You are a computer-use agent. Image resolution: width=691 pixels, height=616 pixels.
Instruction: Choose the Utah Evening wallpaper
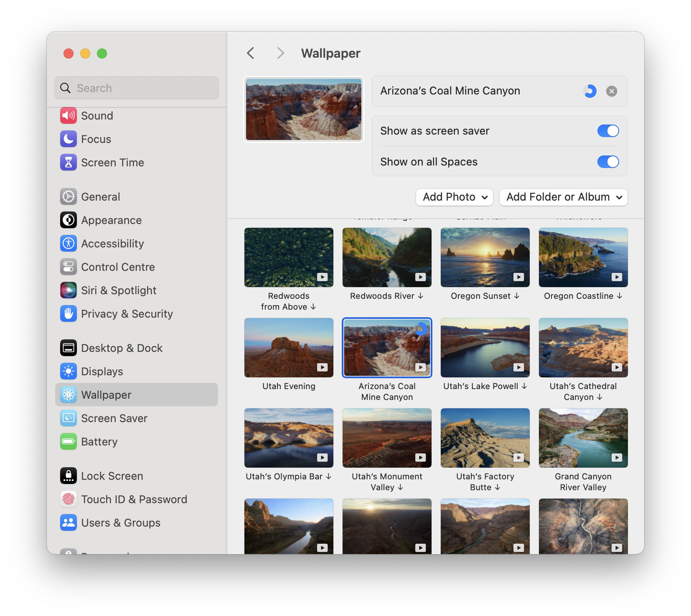click(x=289, y=348)
